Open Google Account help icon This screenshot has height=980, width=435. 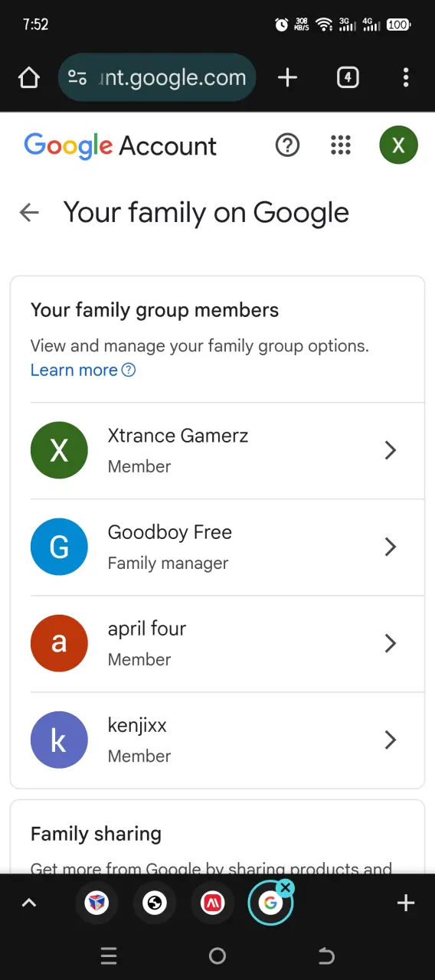(x=287, y=145)
